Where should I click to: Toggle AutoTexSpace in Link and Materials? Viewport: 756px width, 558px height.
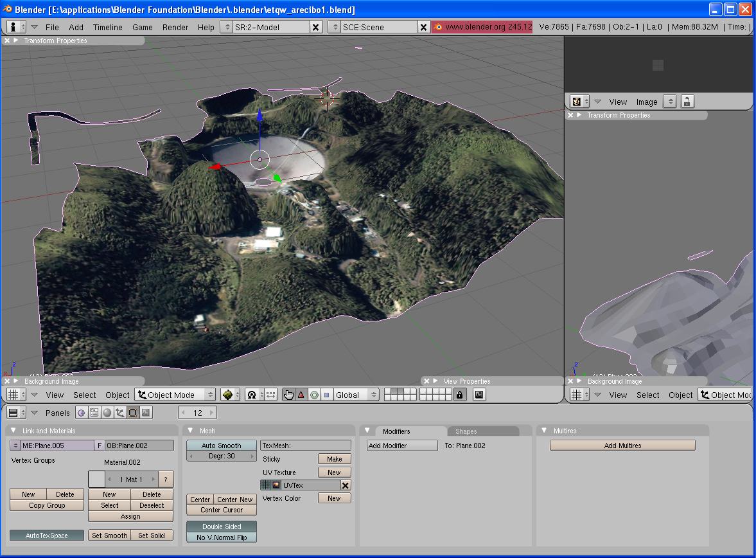(x=47, y=535)
